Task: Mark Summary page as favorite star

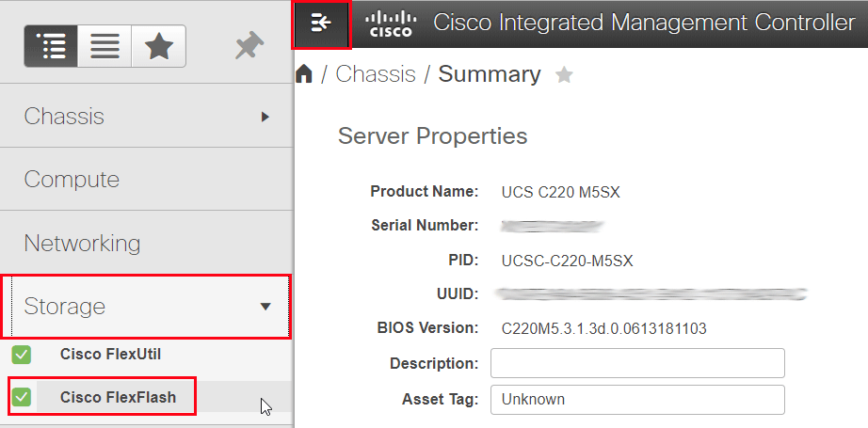Action: (x=564, y=74)
